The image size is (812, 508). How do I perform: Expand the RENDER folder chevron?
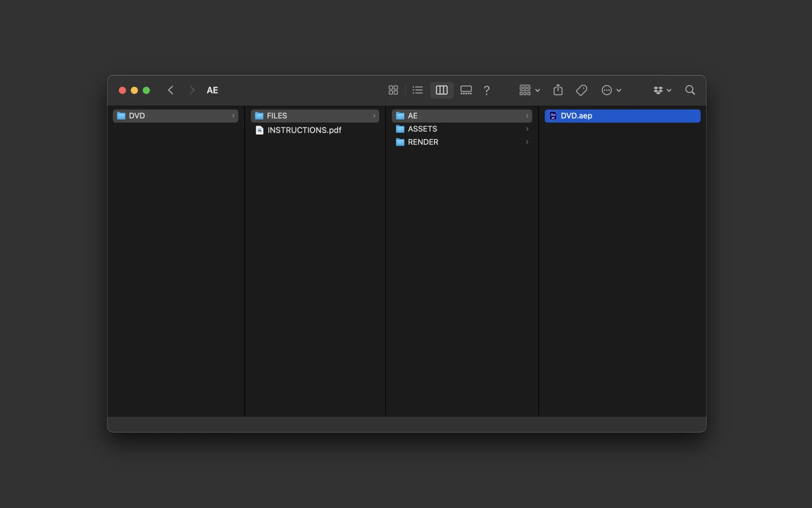pyautogui.click(x=527, y=142)
